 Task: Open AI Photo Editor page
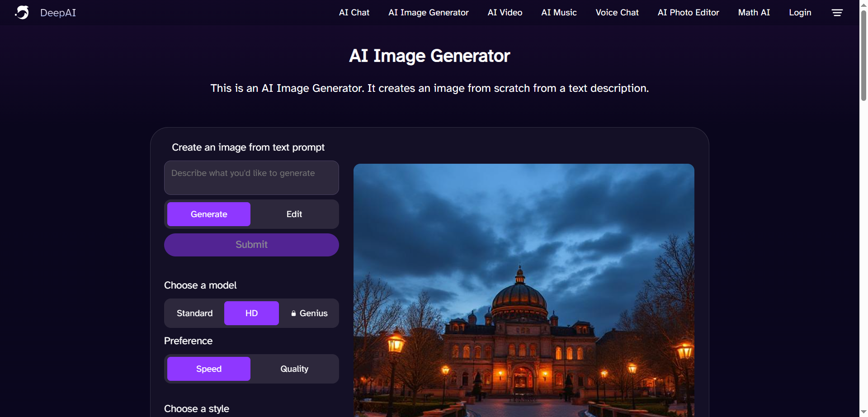click(688, 13)
